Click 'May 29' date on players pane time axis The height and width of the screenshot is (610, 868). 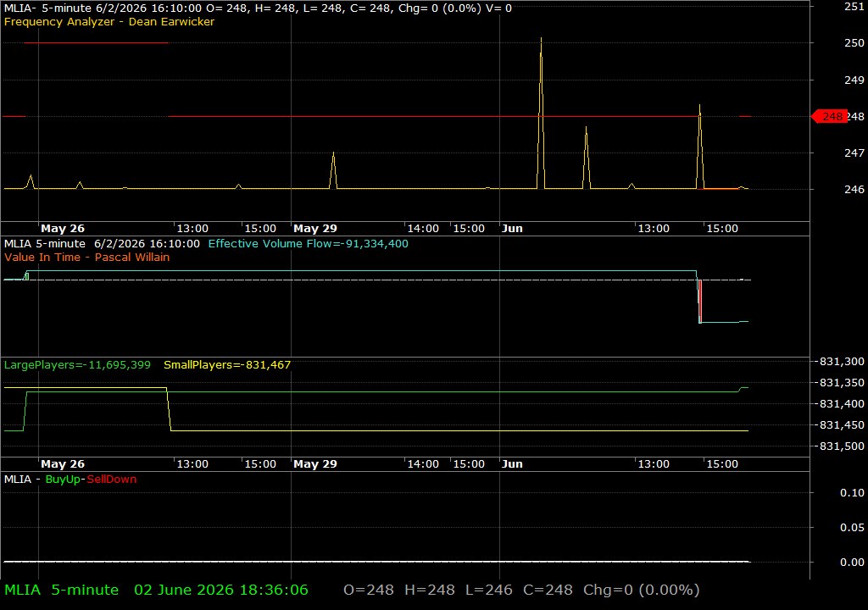point(315,464)
